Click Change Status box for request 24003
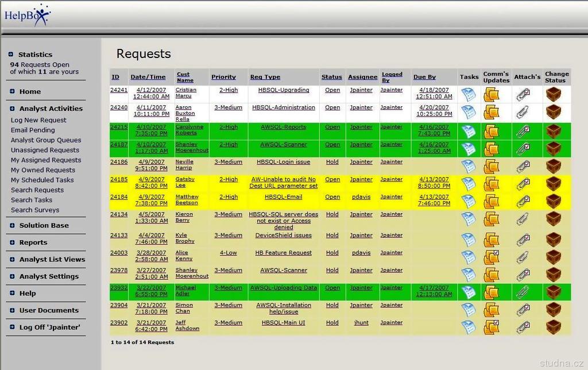Screen dimensions: 588x370 click(554, 257)
